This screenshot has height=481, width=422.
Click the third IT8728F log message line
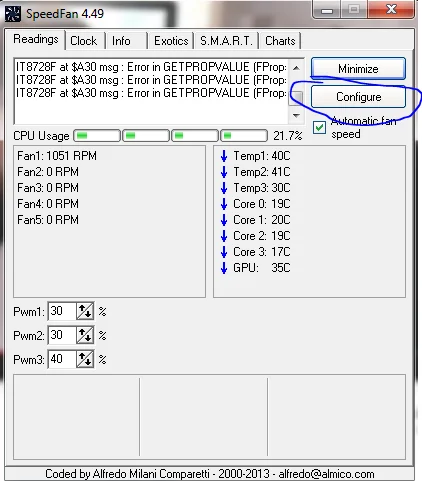point(151,93)
